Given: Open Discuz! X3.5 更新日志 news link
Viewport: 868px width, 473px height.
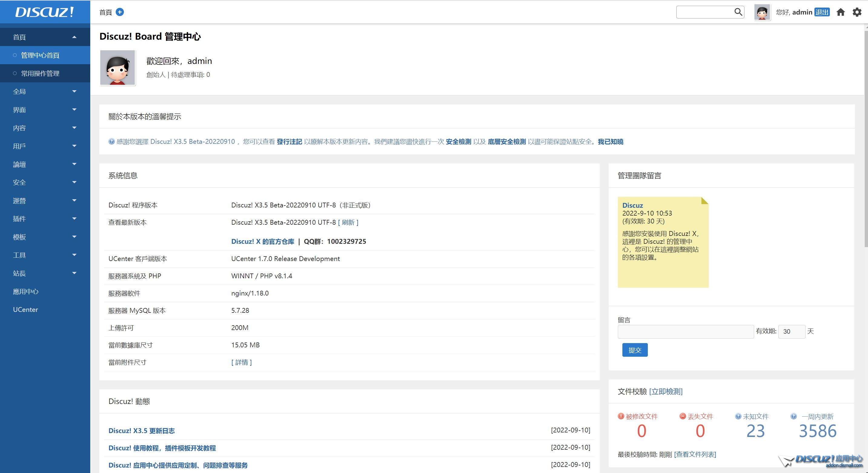Looking at the screenshot, I should [141, 431].
